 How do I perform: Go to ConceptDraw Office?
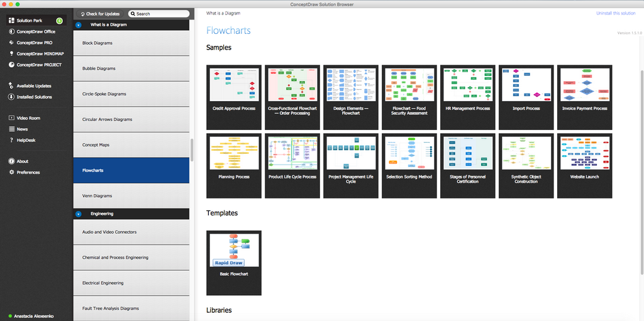[x=36, y=31]
